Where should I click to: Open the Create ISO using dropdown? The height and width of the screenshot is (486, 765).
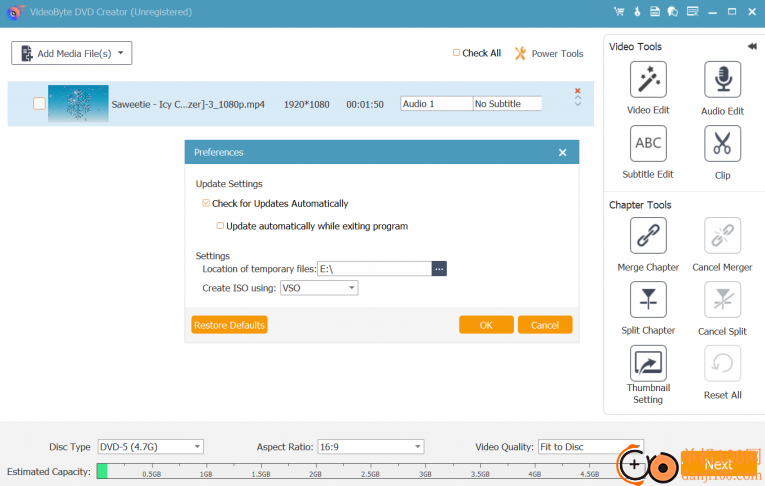click(319, 288)
